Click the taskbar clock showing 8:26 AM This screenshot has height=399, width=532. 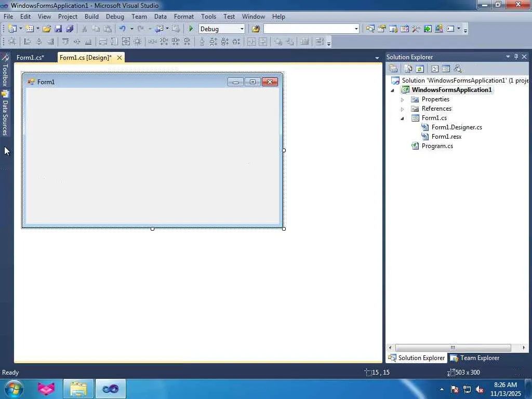(x=505, y=389)
